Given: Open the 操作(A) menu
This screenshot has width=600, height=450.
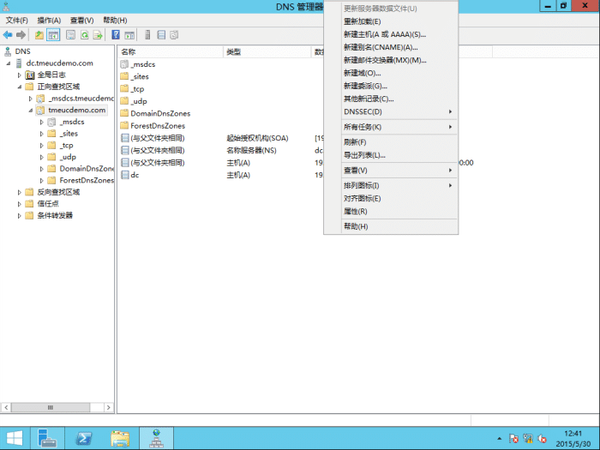Looking at the screenshot, I should (x=49, y=20).
